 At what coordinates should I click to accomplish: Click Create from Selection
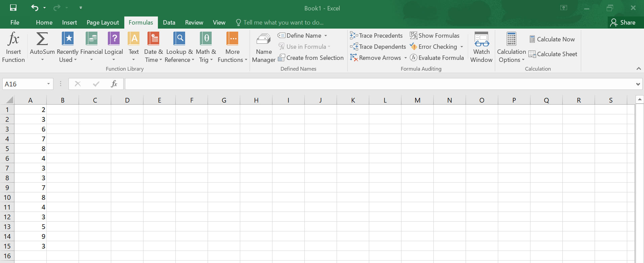point(311,58)
